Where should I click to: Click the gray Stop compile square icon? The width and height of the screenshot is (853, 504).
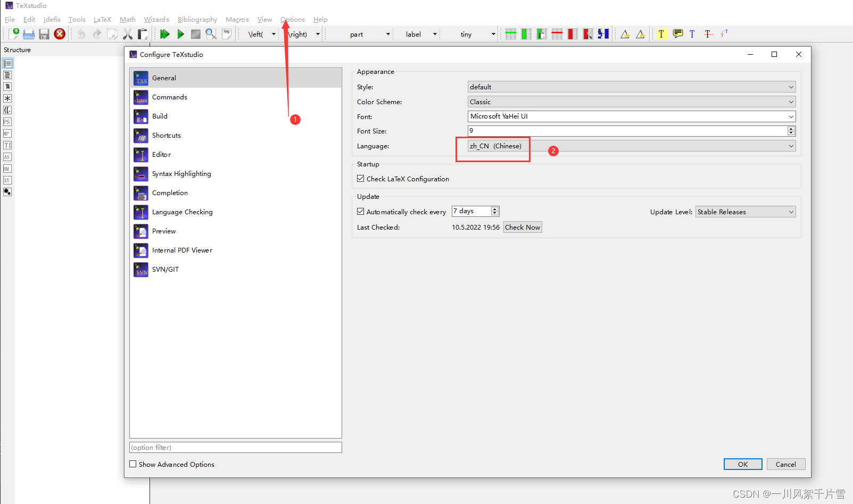point(196,34)
